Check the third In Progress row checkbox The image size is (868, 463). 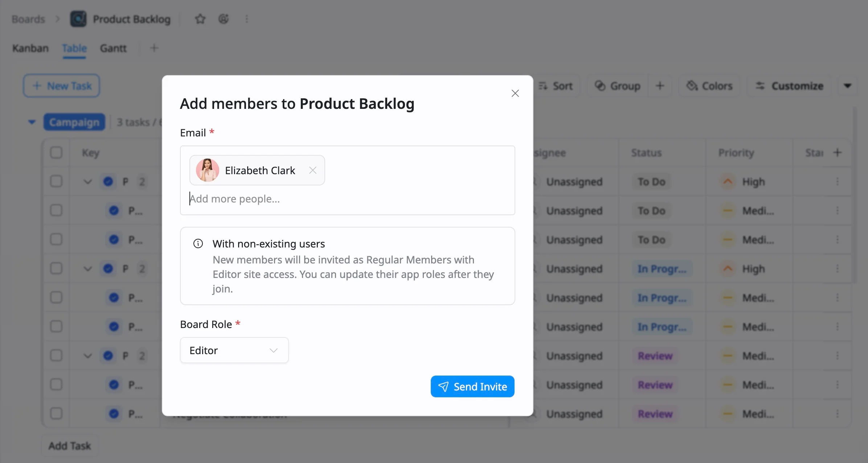(56, 327)
